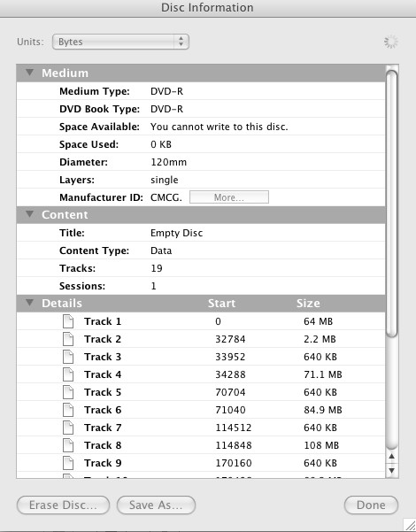Screen dimensions: 416x532
Task: Select the Track 8 file icon
Action: [x=68, y=444]
